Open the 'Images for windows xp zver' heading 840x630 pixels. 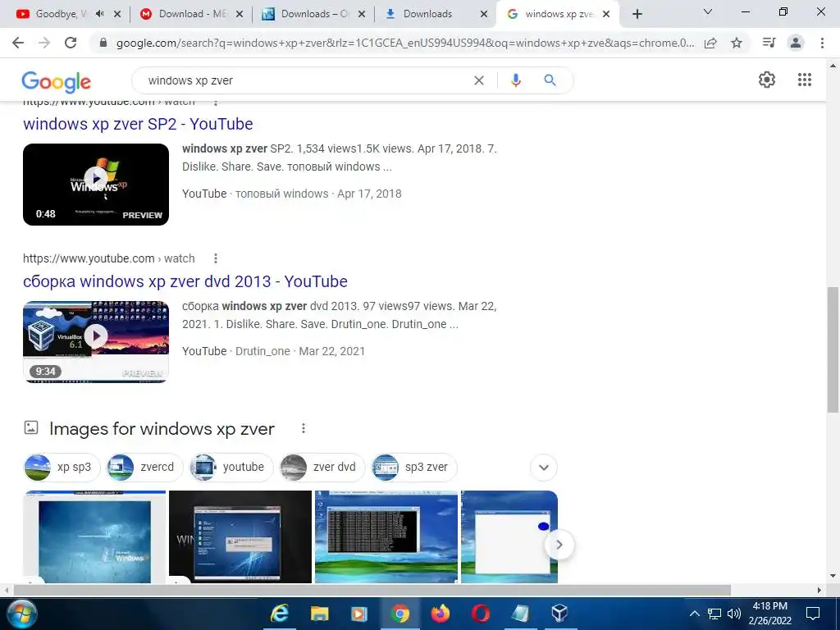(162, 428)
